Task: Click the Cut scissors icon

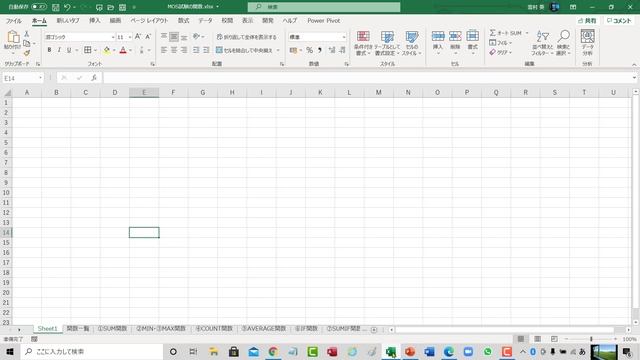Action: click(27, 34)
